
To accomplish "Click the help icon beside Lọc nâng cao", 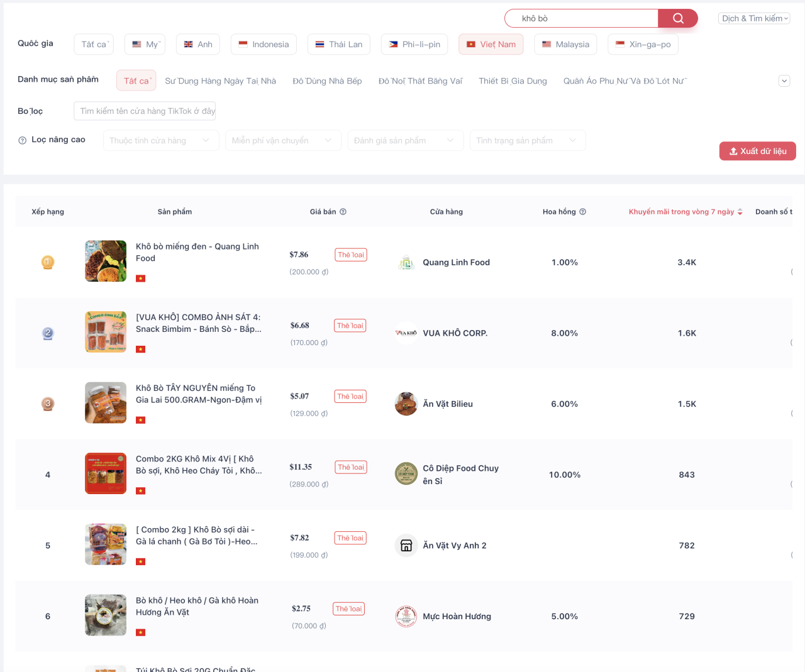I will (x=23, y=140).
